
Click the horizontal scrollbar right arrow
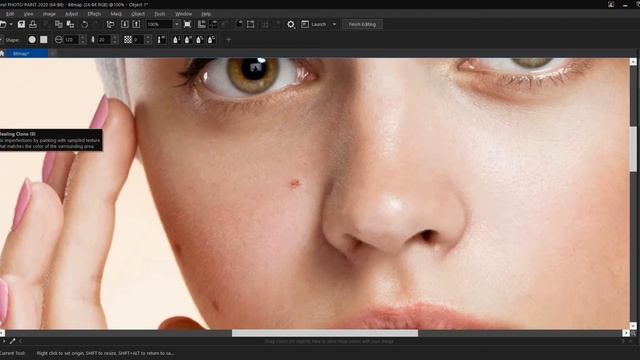coord(626,333)
